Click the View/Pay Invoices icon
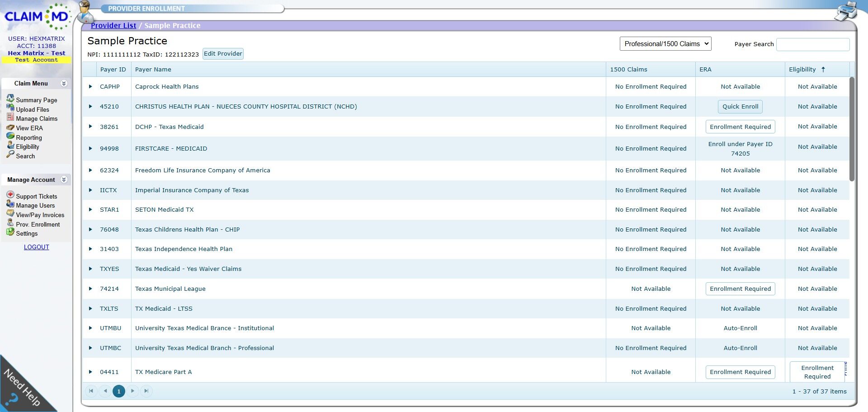Screen dimensions: 868x412 coord(10,213)
